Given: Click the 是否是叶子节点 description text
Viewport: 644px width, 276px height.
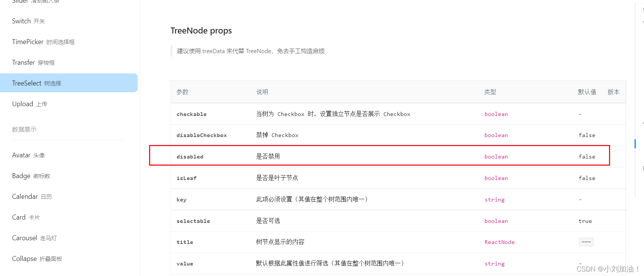Looking at the screenshot, I should [277, 178].
